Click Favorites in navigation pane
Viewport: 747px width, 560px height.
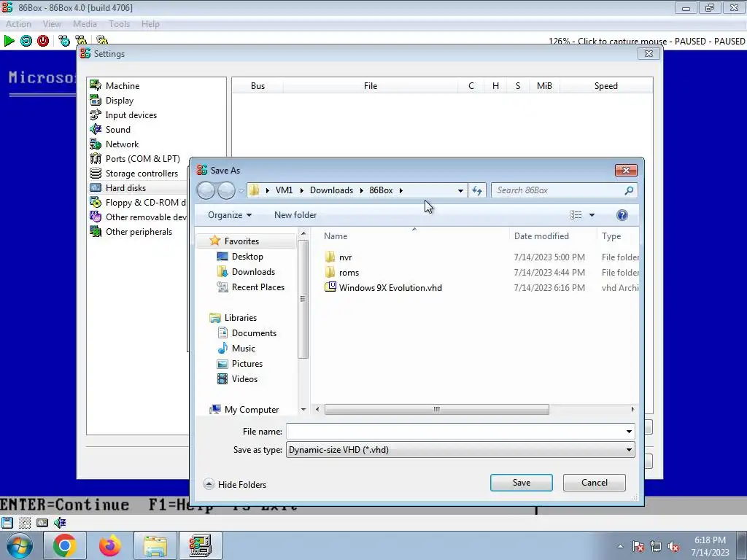[241, 241]
